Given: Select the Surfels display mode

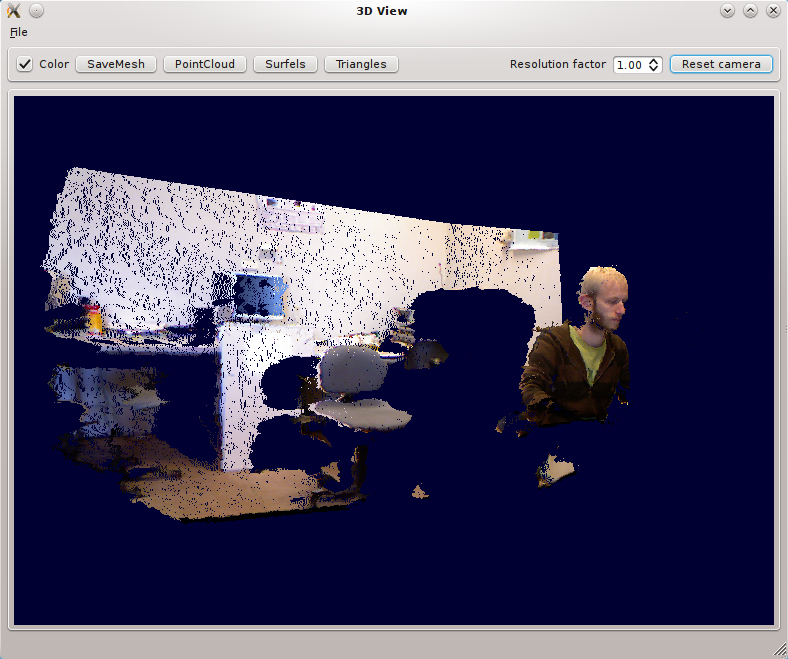Looking at the screenshot, I should point(285,64).
